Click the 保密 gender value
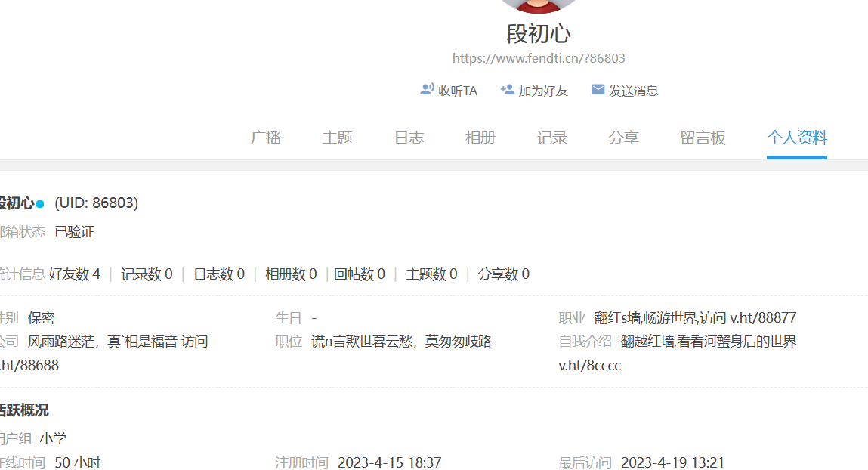 (41, 318)
